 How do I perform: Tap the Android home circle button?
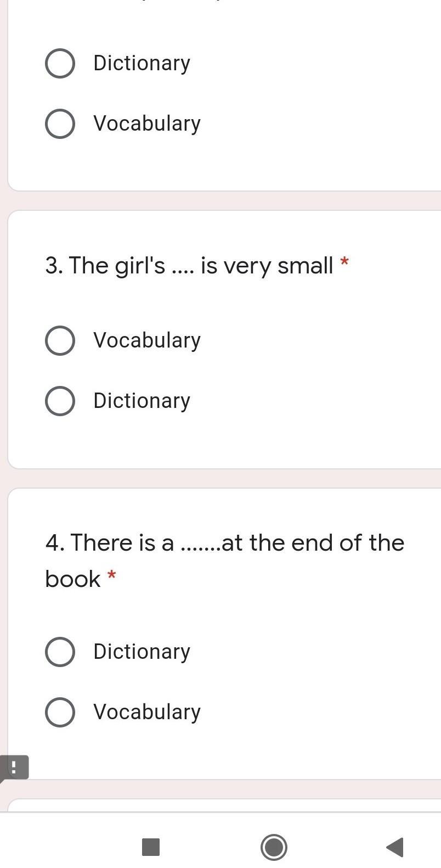[x=274, y=847]
